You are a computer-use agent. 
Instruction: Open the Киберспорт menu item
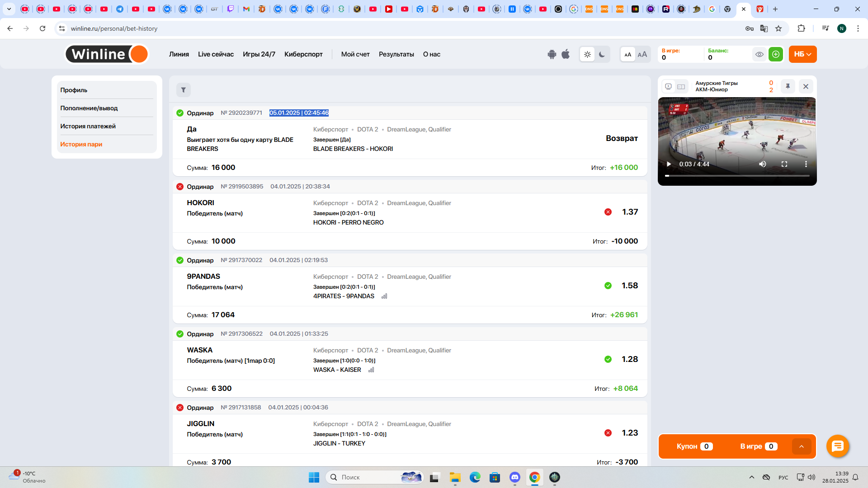pos(303,54)
